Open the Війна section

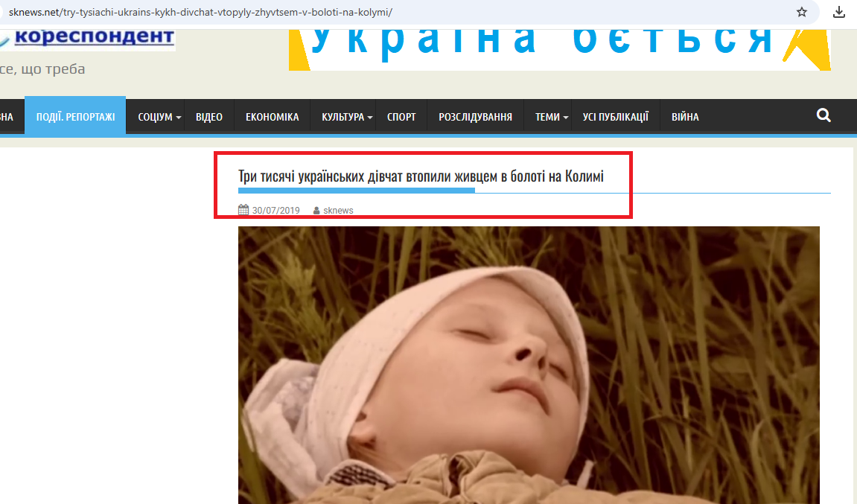pos(686,117)
